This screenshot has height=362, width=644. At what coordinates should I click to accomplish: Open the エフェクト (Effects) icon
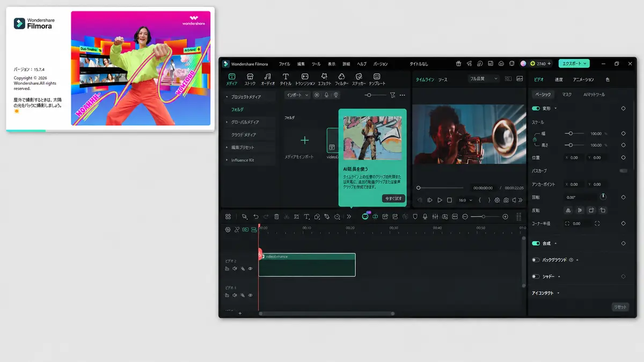[x=324, y=79]
